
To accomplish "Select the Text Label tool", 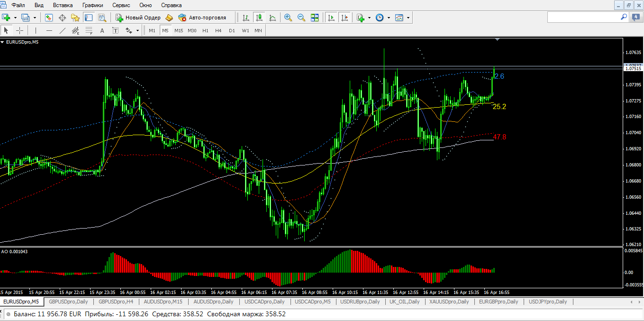I will [x=115, y=30].
